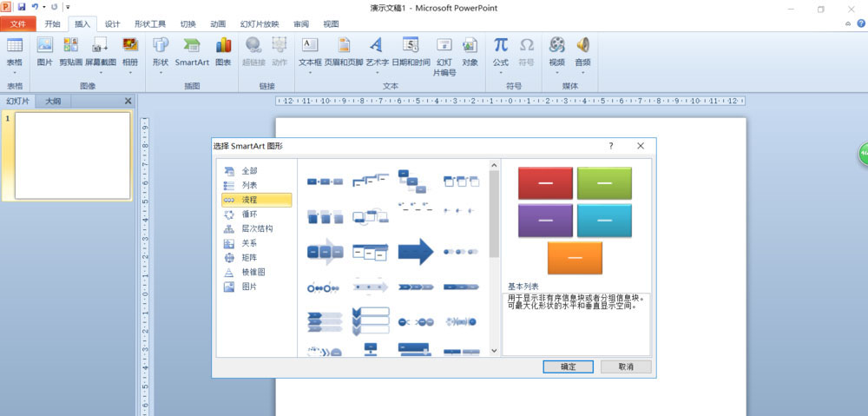Image resolution: width=868 pixels, height=416 pixels.
Task: Switch to the Animations (动画) tab
Action: tap(218, 23)
